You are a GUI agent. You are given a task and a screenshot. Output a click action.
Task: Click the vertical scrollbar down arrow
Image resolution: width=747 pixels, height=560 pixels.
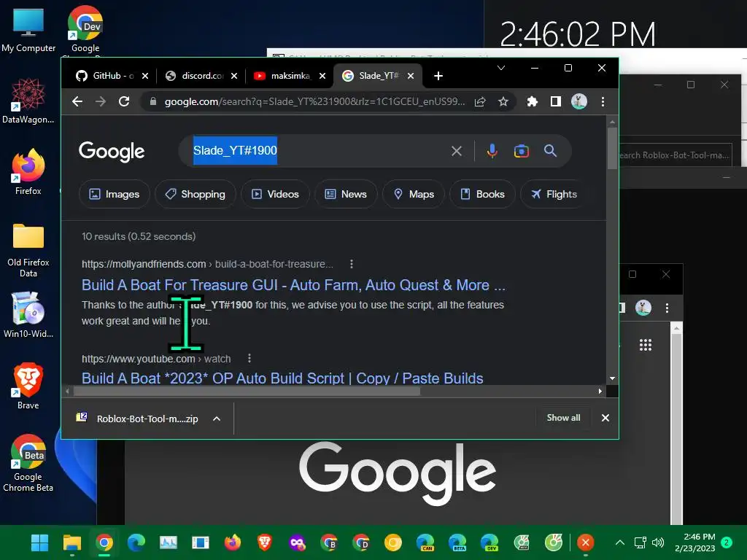[x=612, y=378]
